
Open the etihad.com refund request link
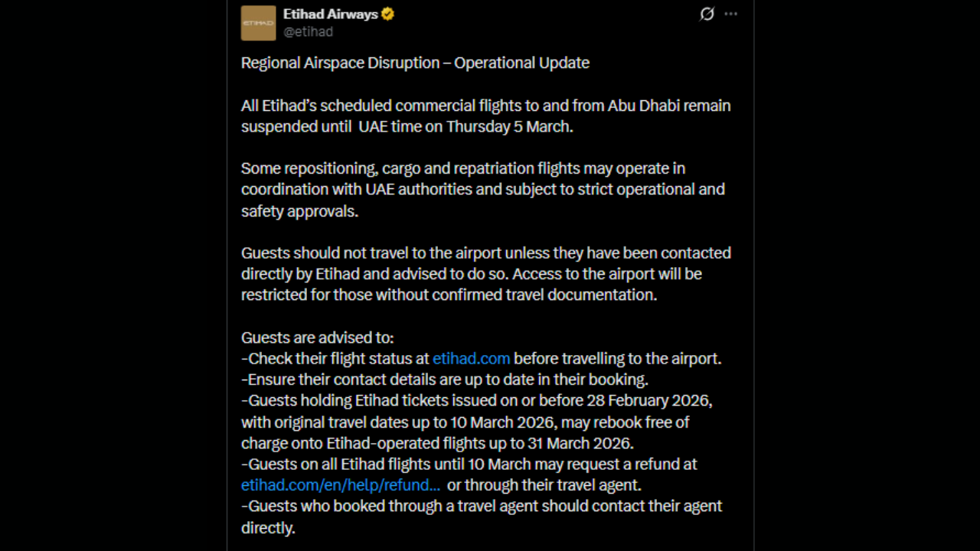point(340,484)
